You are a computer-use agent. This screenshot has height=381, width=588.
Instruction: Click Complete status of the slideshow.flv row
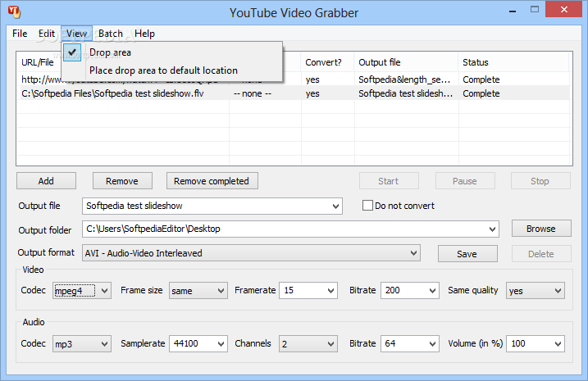[481, 93]
